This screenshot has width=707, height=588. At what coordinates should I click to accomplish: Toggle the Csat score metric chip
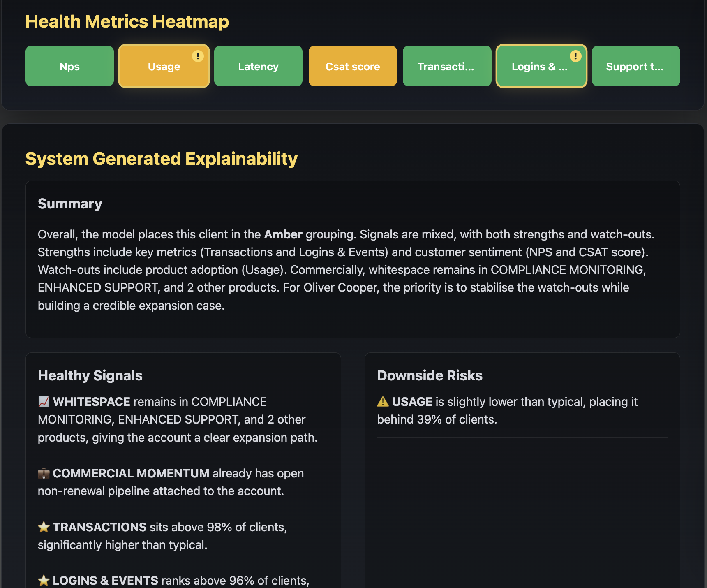point(352,66)
